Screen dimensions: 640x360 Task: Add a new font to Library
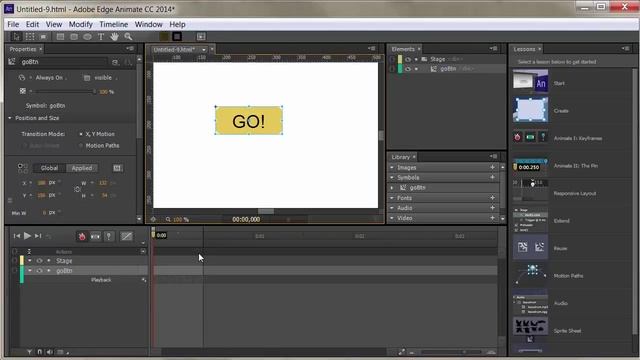point(493,198)
